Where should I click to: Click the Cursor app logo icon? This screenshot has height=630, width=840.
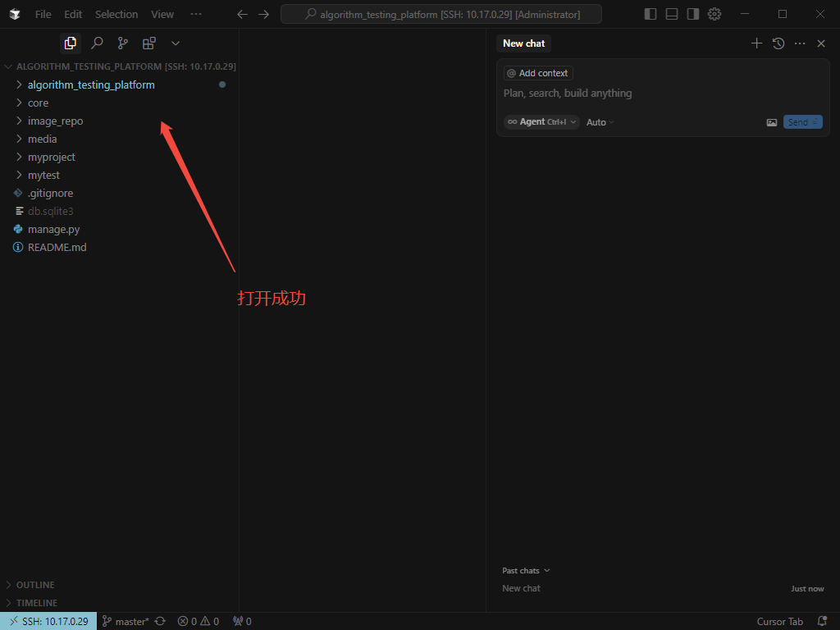pyautogui.click(x=15, y=15)
